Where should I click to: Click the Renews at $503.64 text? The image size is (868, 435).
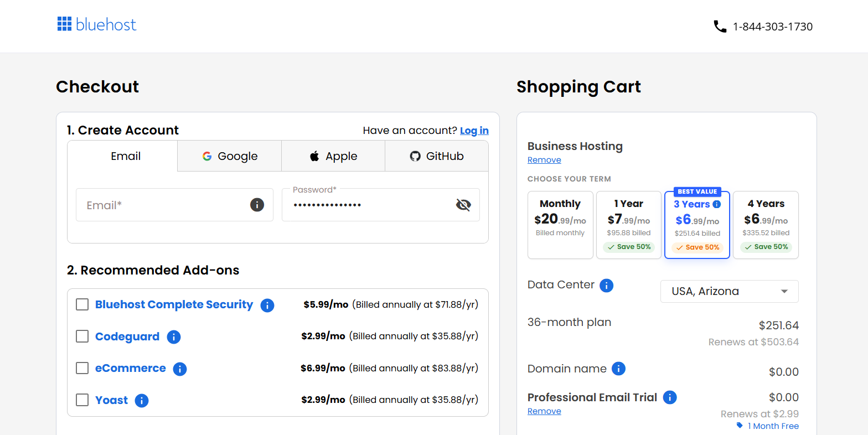tap(753, 342)
